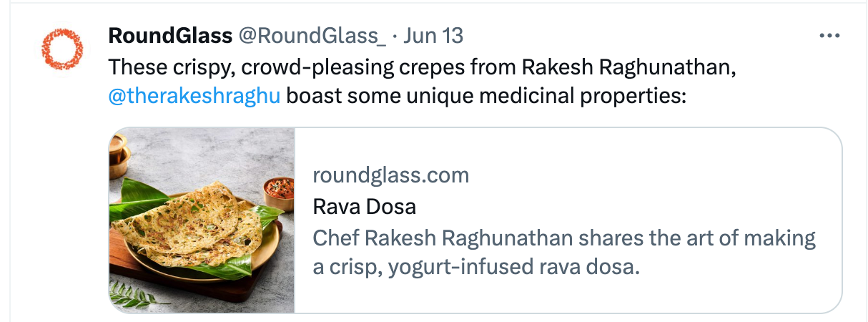Click the red chutney bowl in thumbnail
868x322 pixels.
[279, 191]
